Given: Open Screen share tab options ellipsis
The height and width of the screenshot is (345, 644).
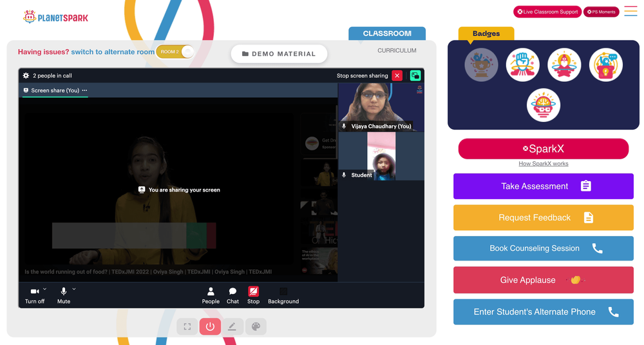Looking at the screenshot, I should pyautogui.click(x=84, y=90).
